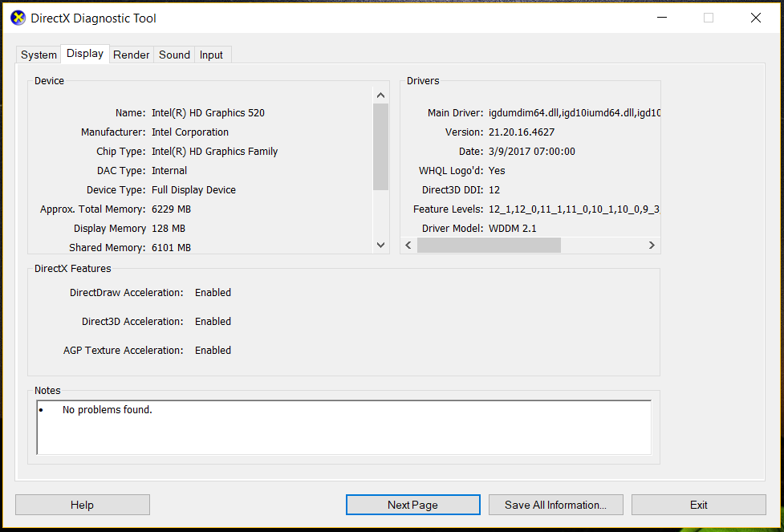Click Device list scroll up arrow
Image resolution: width=784 pixels, height=532 pixels.
point(380,95)
